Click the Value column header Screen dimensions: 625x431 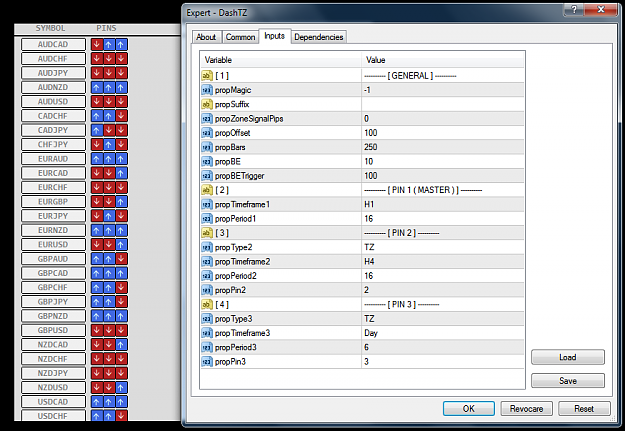coord(443,60)
